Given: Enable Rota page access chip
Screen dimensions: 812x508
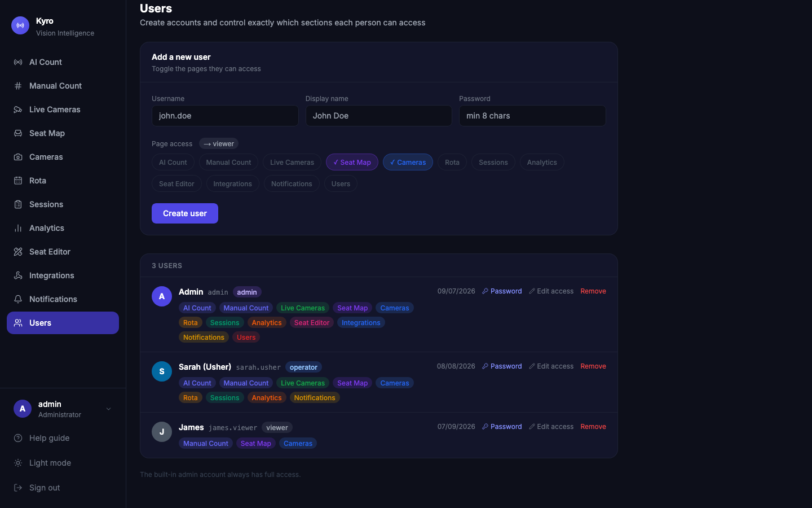Looking at the screenshot, I should [452, 163].
